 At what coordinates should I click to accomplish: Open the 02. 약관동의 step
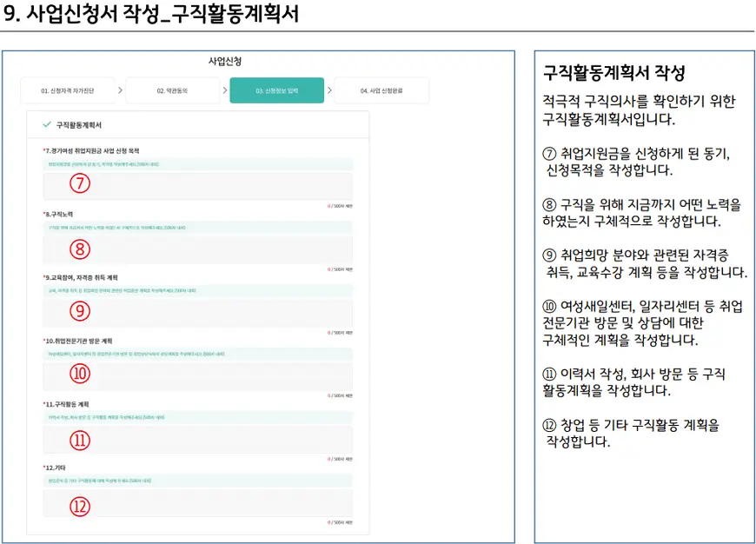pyautogui.click(x=172, y=90)
